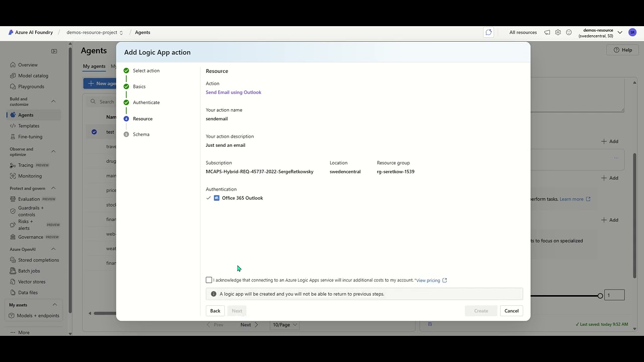Click the feedback smiley icon
Screen dimensions: 644x362
pos(569,32)
